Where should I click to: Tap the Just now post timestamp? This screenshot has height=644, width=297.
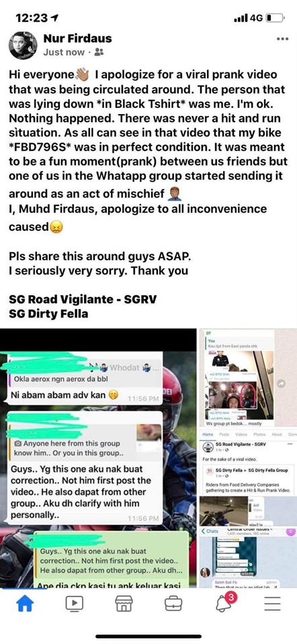(64, 52)
